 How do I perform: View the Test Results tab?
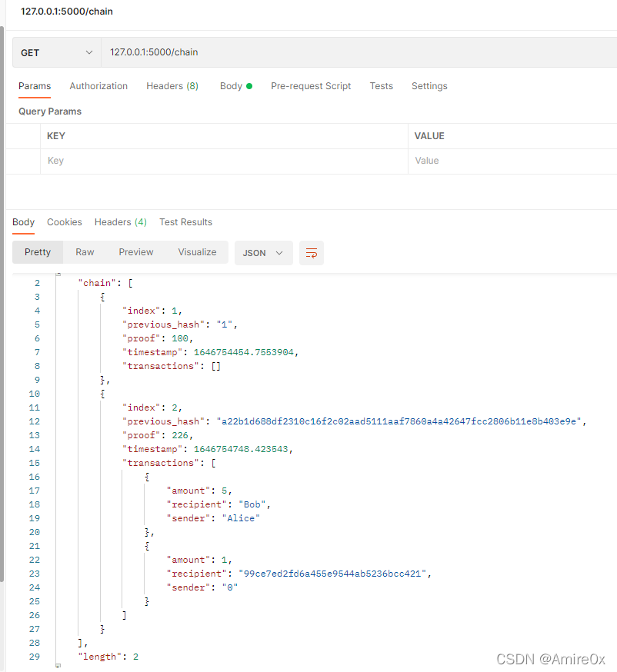(185, 222)
